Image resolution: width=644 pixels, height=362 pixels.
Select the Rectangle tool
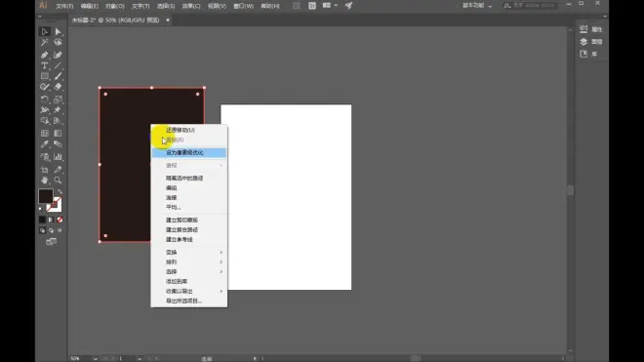tap(45, 76)
